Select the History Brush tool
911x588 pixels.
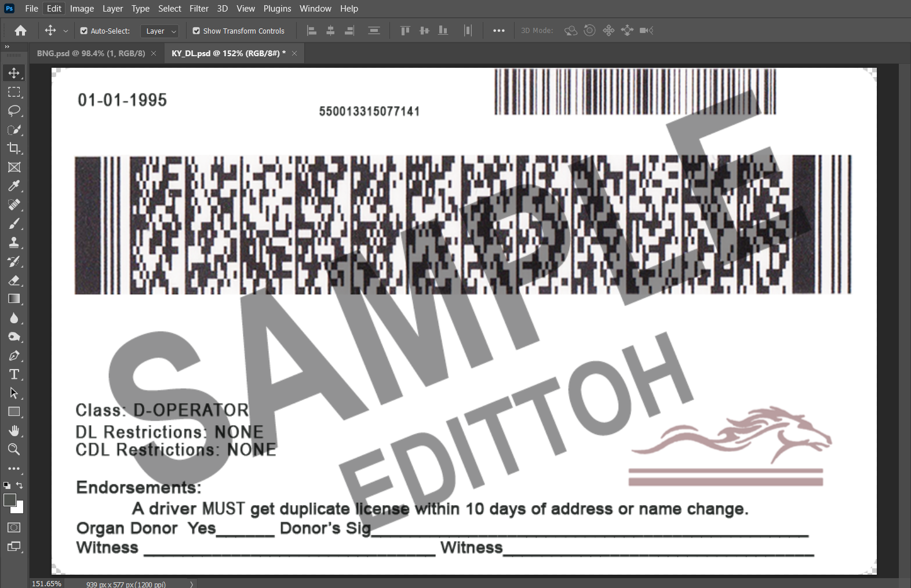[x=14, y=261]
